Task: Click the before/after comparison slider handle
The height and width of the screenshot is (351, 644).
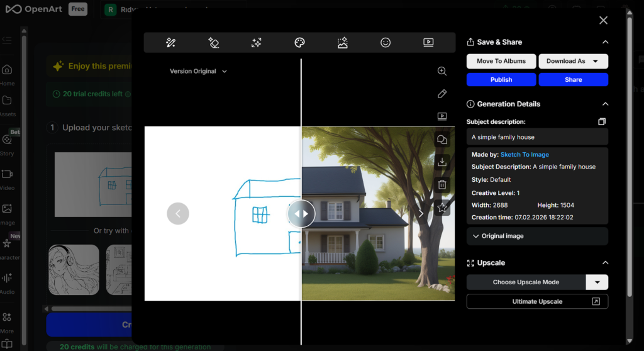Action: 301,214
